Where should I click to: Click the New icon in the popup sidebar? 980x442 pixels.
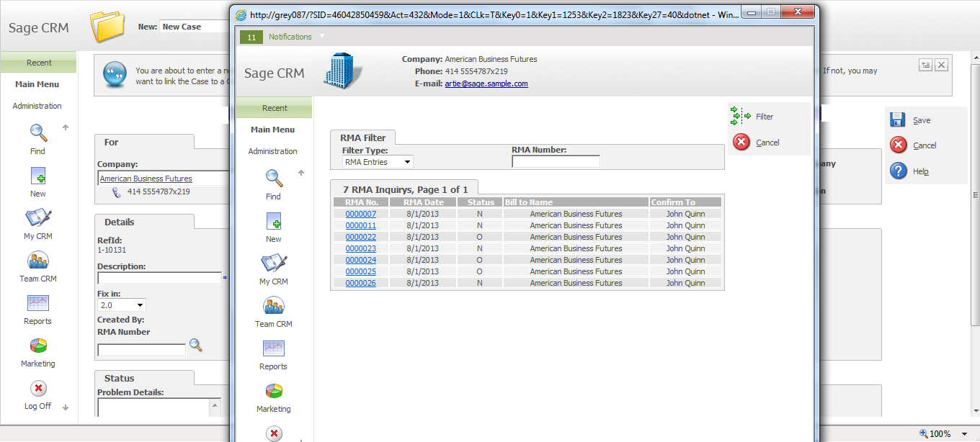coord(274,220)
